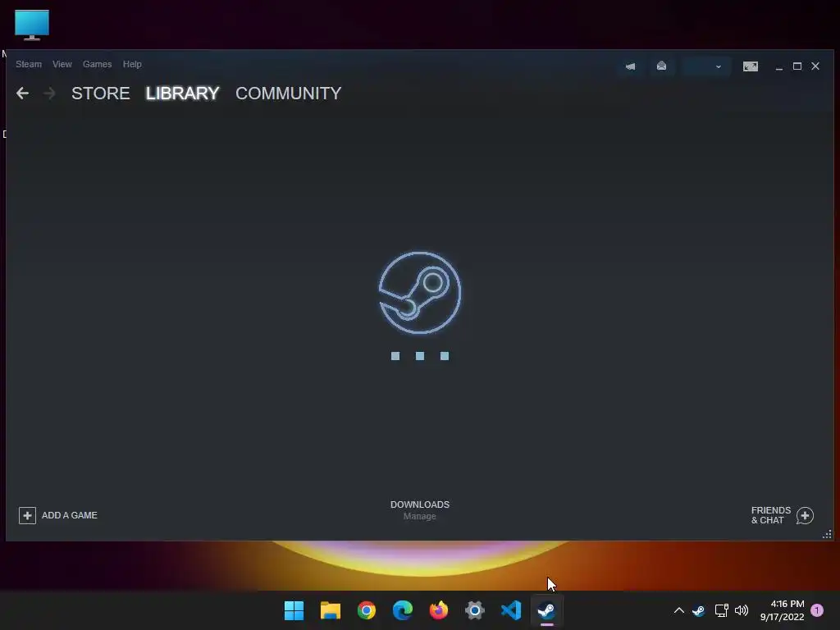Open DOWNLOADS Manage
Screen dimensions: 840x630
pyautogui.click(x=419, y=510)
